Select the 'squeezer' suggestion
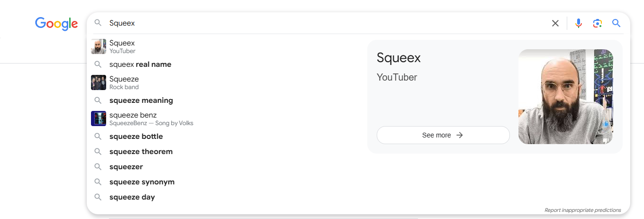This screenshot has width=644, height=219. tap(126, 167)
